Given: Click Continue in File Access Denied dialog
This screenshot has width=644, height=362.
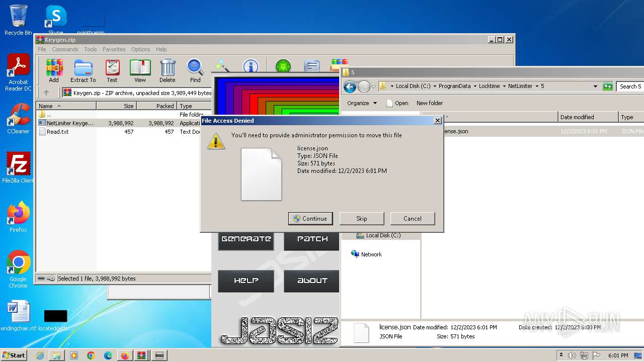Looking at the screenshot, I should (x=310, y=219).
